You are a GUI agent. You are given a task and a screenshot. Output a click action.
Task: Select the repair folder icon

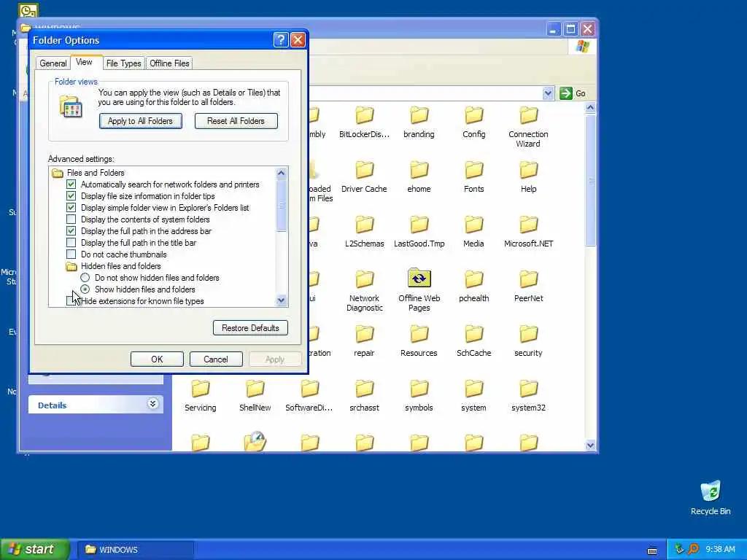(x=365, y=334)
